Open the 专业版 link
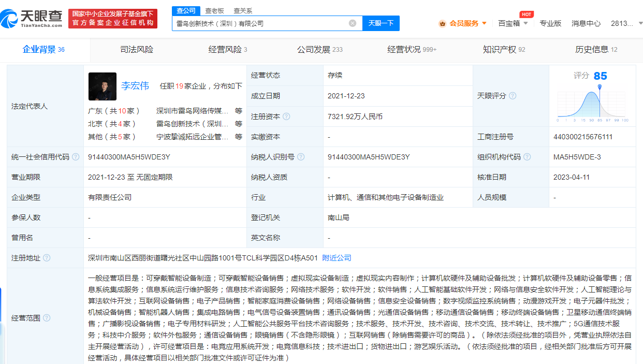The image size is (643, 364). 550,23
